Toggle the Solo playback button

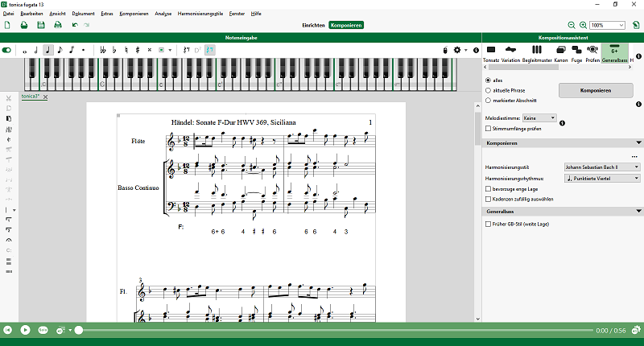[x=43, y=330]
